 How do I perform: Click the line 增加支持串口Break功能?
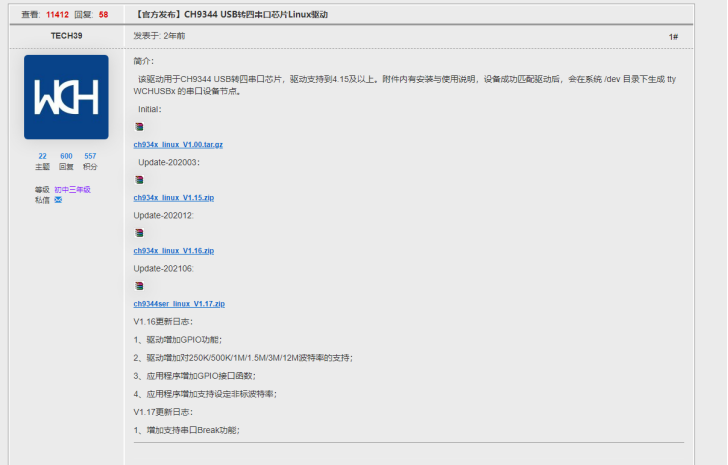pos(187,430)
